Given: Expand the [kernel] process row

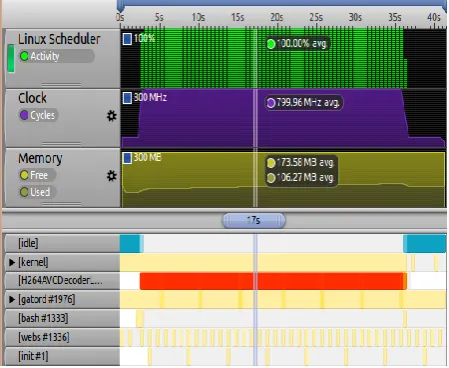Looking at the screenshot, I should [12, 262].
